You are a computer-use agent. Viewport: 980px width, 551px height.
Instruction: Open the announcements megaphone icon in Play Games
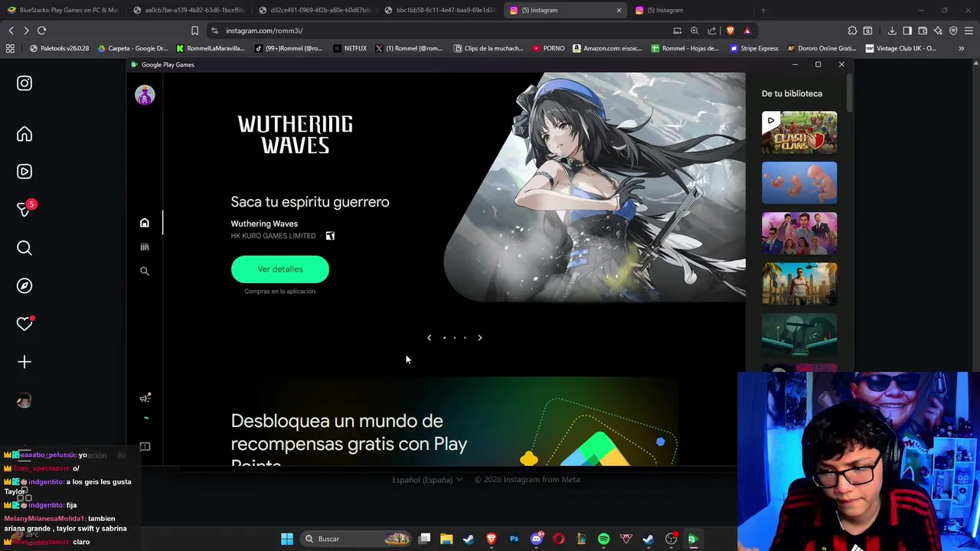(145, 398)
